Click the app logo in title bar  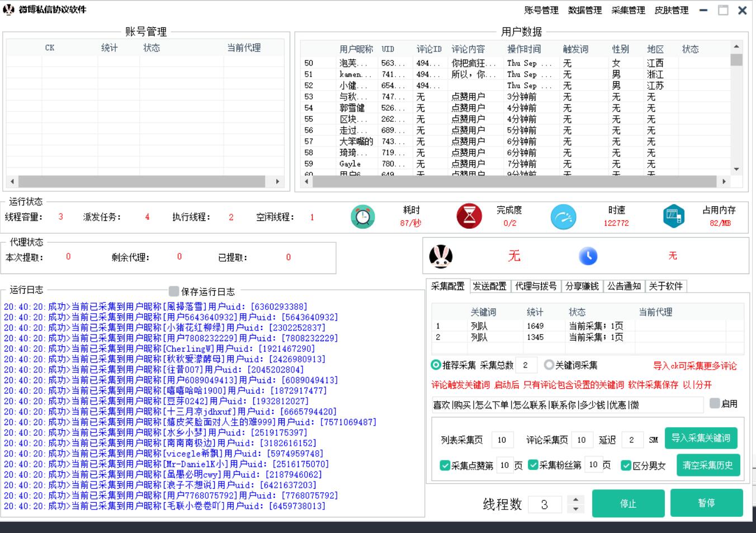(8, 10)
